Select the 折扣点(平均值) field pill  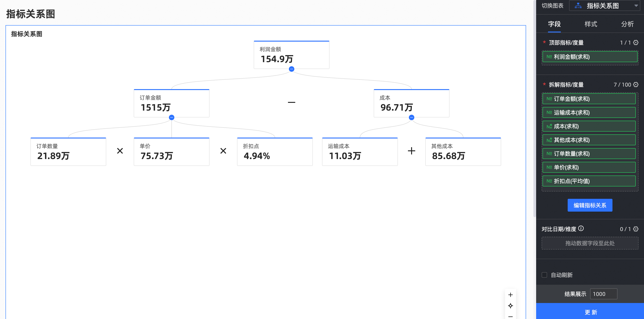point(589,181)
